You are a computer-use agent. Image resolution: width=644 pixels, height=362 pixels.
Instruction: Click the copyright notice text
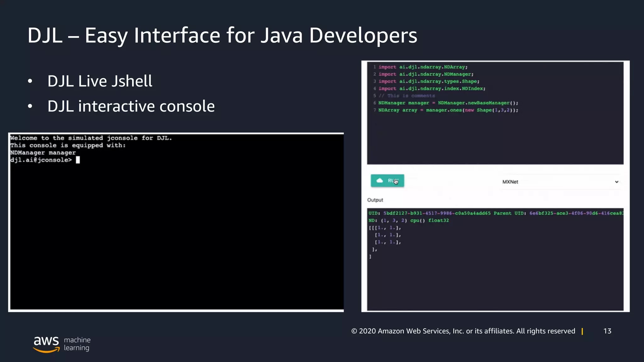[x=463, y=331]
